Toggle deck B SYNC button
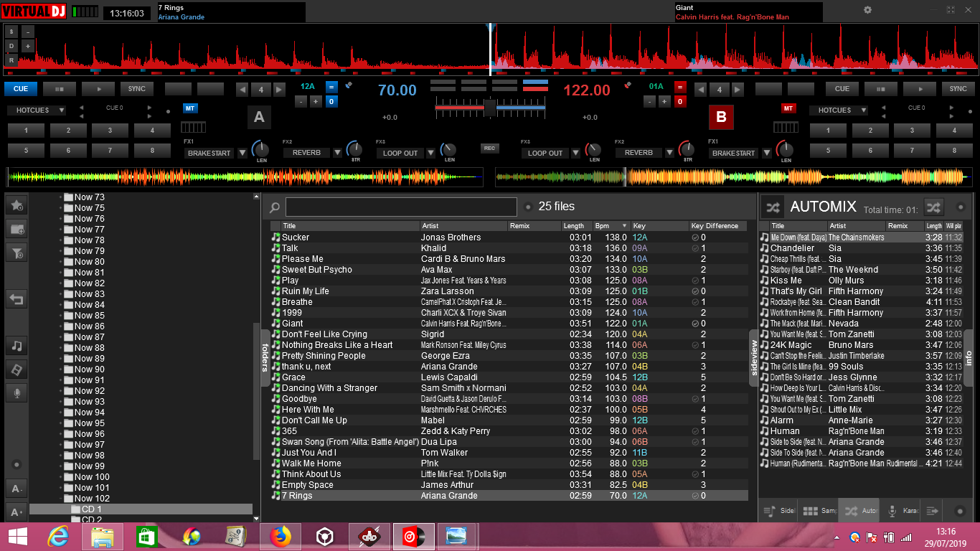980x551 pixels. [958, 89]
